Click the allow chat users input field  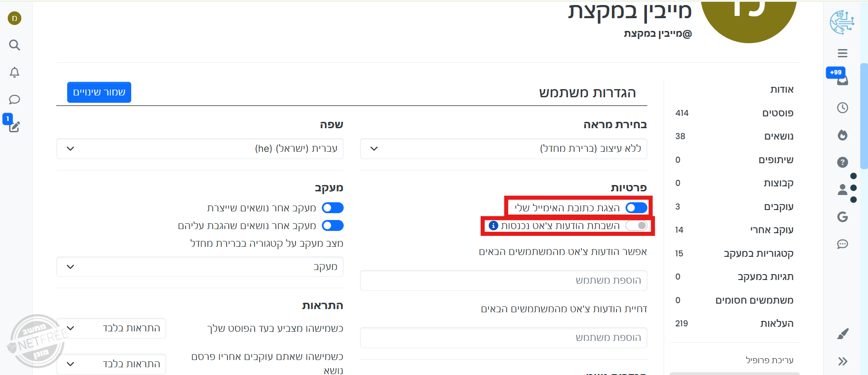(503, 280)
